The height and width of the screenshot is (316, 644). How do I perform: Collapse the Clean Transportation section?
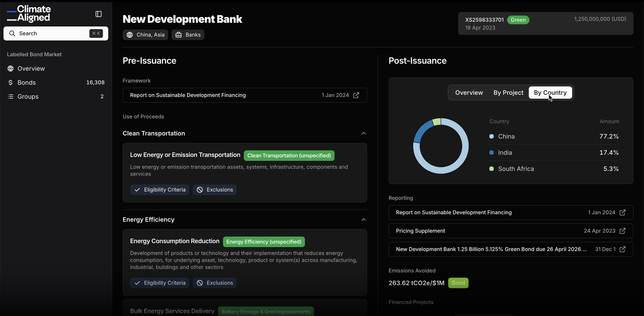363,133
